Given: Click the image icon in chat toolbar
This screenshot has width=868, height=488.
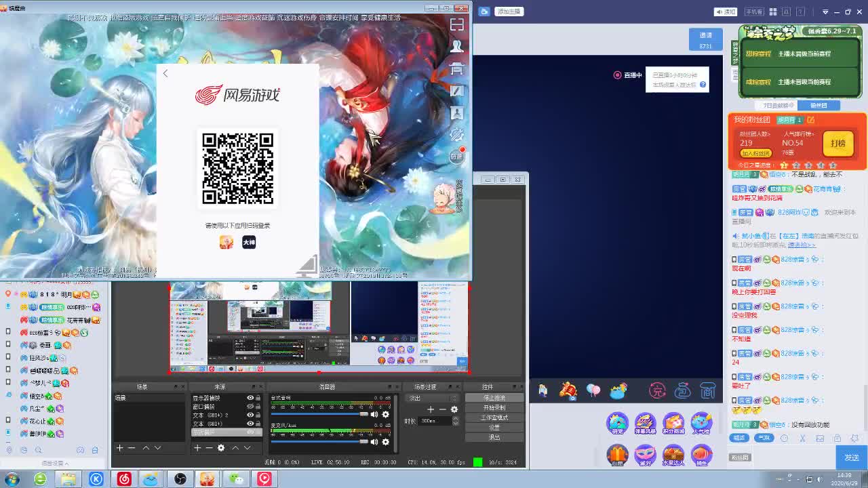Looking at the screenshot, I should pyautogui.click(x=820, y=438).
